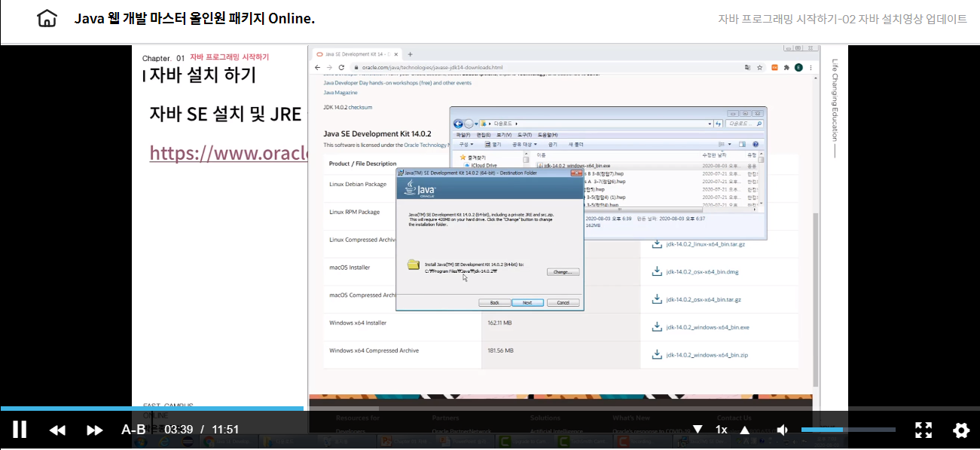
Task: Click the translate icon in address bar
Action: [x=747, y=67]
